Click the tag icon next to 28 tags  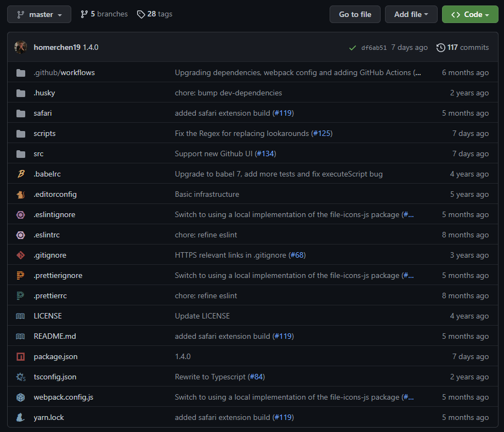click(141, 14)
